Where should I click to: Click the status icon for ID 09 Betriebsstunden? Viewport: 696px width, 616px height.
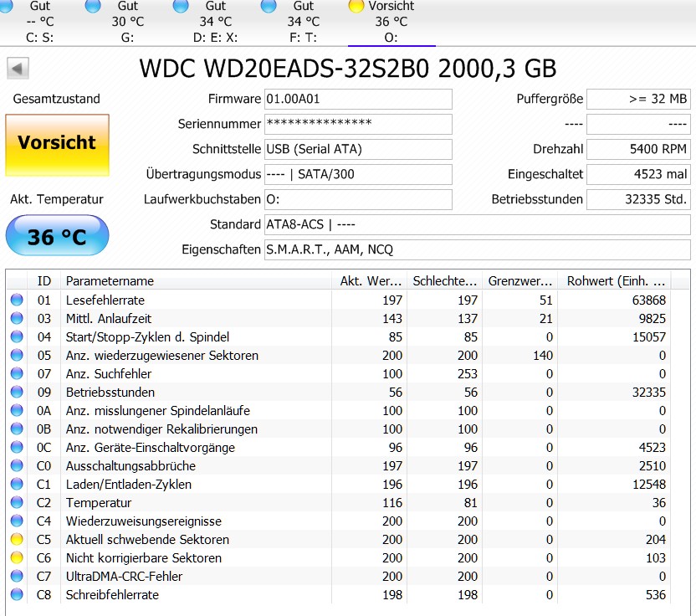pos(17,392)
